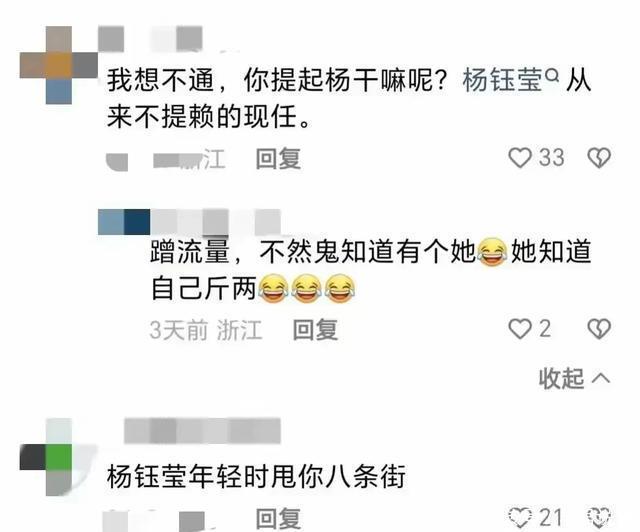
Task: Open the reply author's blurred username
Action: tap(190, 222)
